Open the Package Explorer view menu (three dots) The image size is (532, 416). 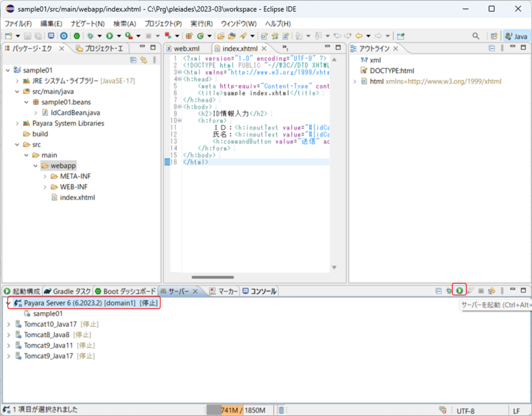point(154,60)
